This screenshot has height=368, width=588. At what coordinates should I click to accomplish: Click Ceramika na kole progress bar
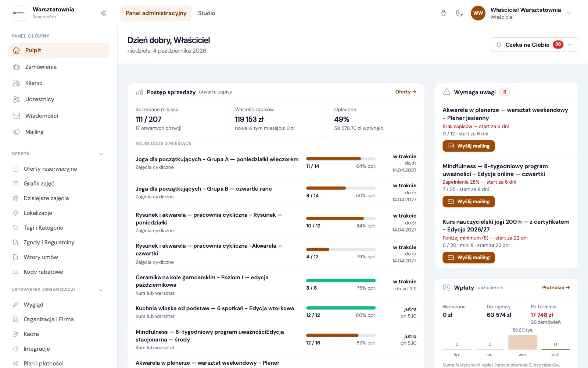pyautogui.click(x=341, y=280)
